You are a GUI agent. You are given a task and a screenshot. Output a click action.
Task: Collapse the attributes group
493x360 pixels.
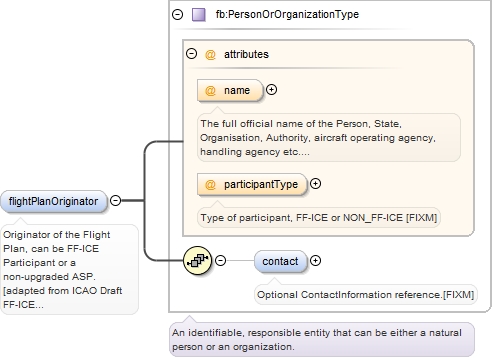pyautogui.click(x=191, y=54)
